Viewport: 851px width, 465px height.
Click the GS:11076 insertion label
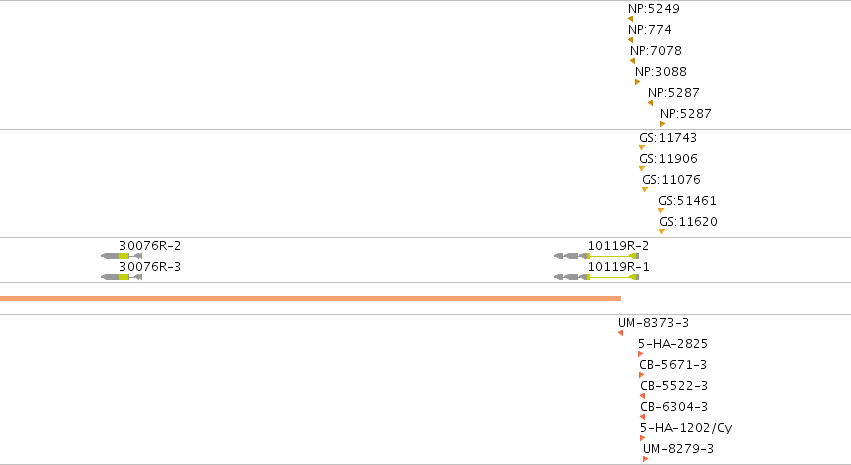pyautogui.click(x=671, y=180)
